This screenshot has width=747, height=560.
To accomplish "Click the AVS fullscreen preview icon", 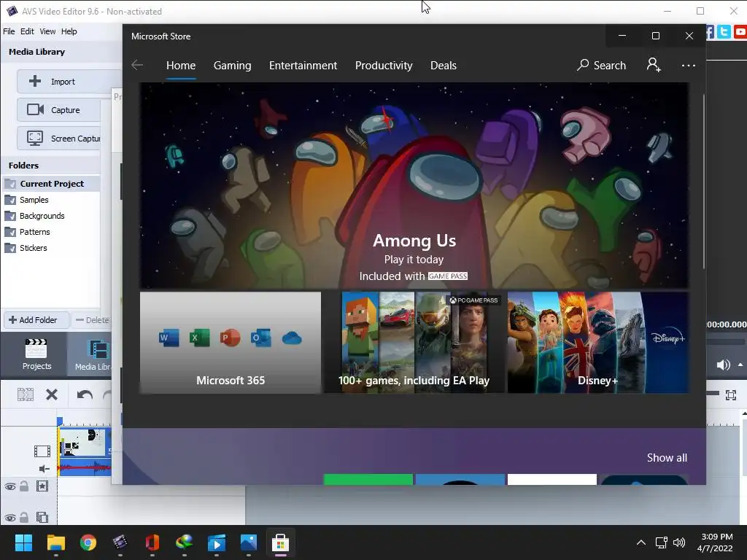I will (731, 394).
